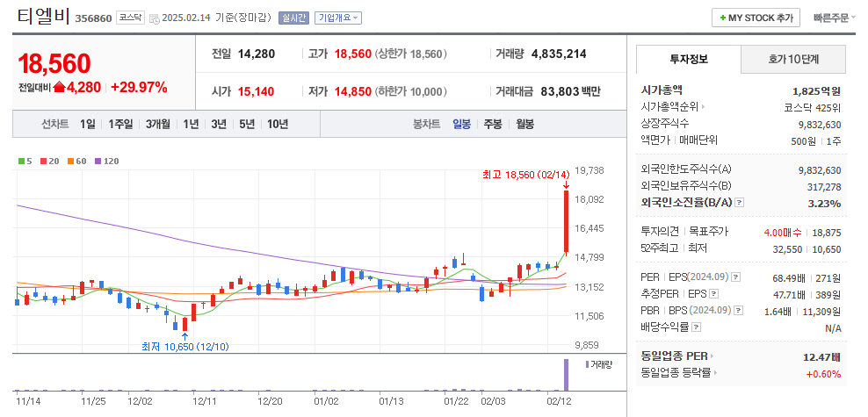
Task: Click the 시가 value 15,140
Action: 256,91
